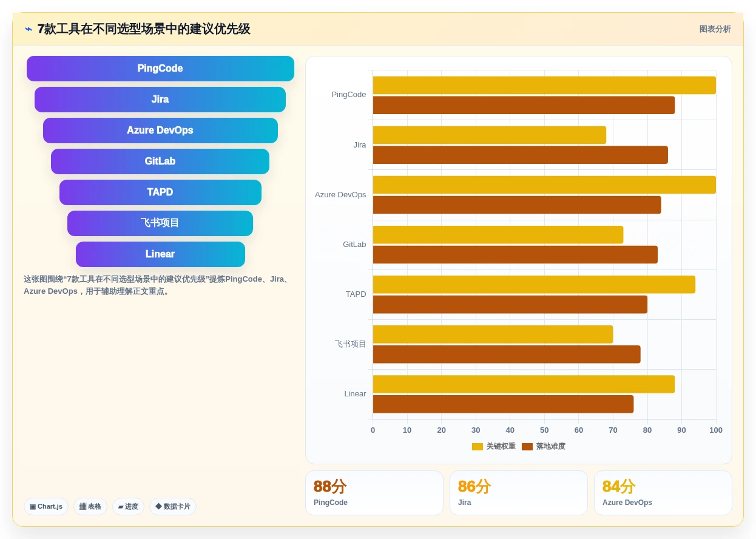
Task: Click Jira's brown 落地难度 bar
Action: (x=520, y=155)
